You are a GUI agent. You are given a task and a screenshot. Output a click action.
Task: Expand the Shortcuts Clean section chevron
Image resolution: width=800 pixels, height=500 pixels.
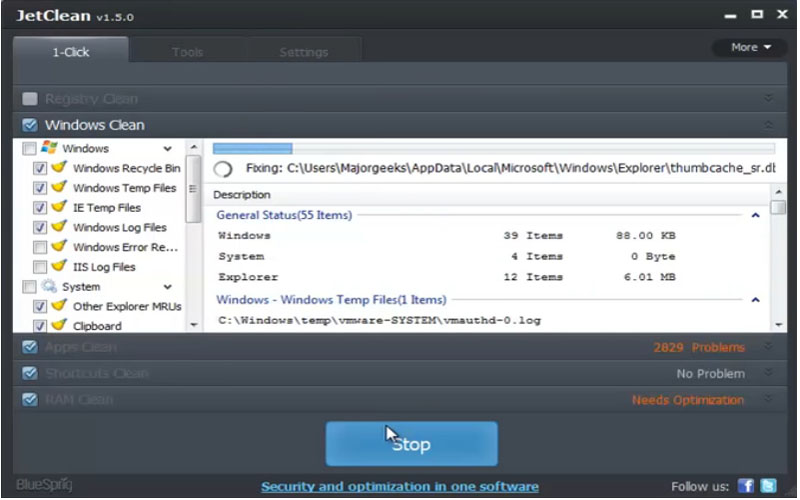[768, 373]
